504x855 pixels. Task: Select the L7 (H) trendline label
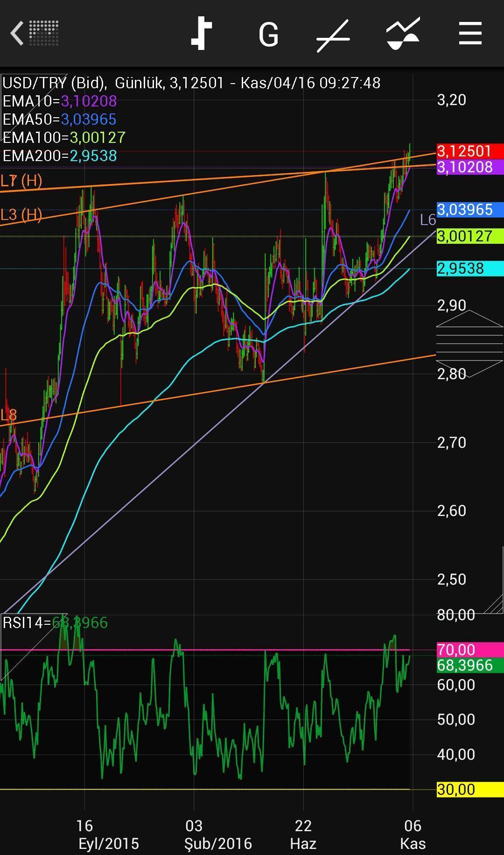click(21, 181)
